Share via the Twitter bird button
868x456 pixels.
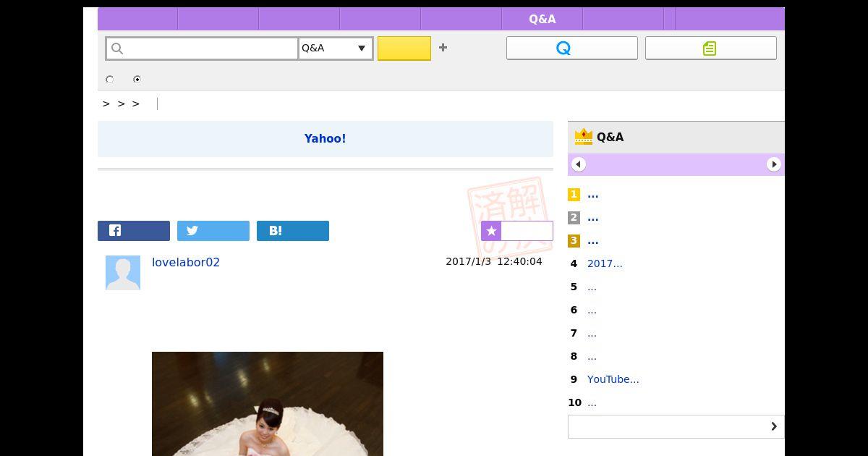click(x=213, y=231)
